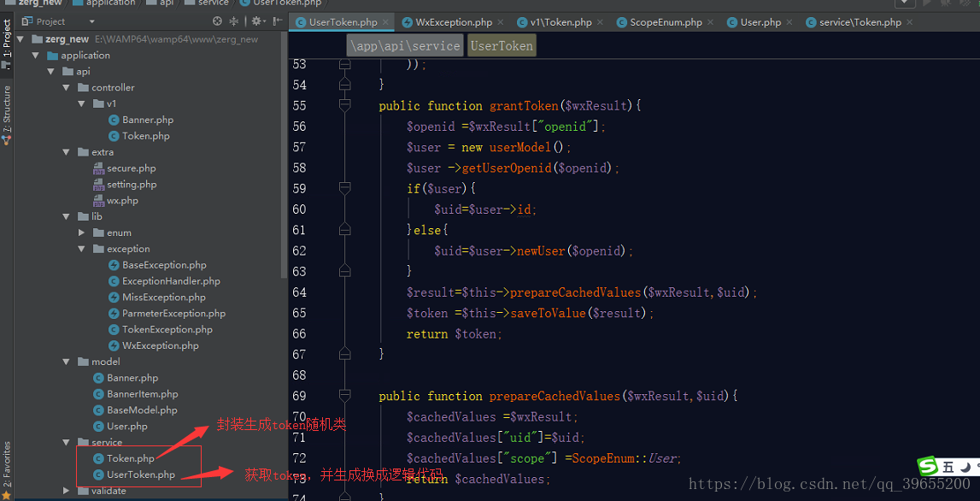
Task: Open Token.php under the v1 folder
Action: 145,136
